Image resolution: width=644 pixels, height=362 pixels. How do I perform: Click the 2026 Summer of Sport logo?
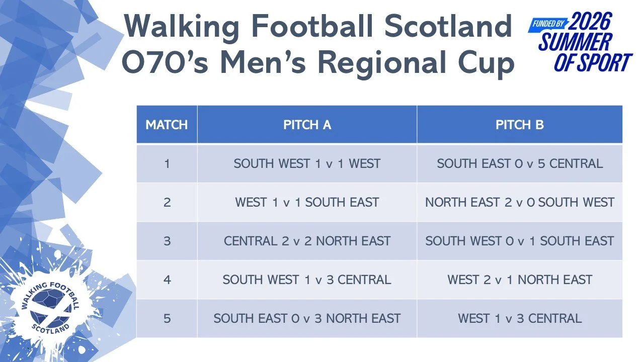[581, 42]
